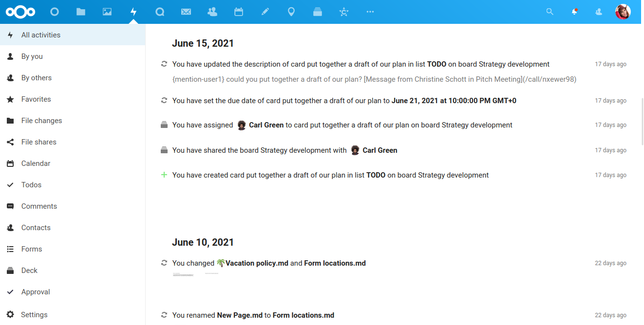
Task: Open the Photos app
Action: click(x=107, y=11)
